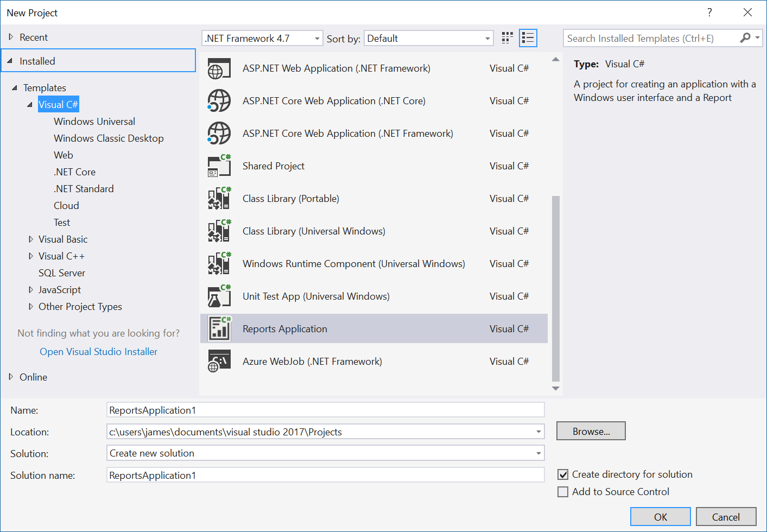Select Windows Classic Desktop category
The height and width of the screenshot is (532, 767).
click(109, 138)
